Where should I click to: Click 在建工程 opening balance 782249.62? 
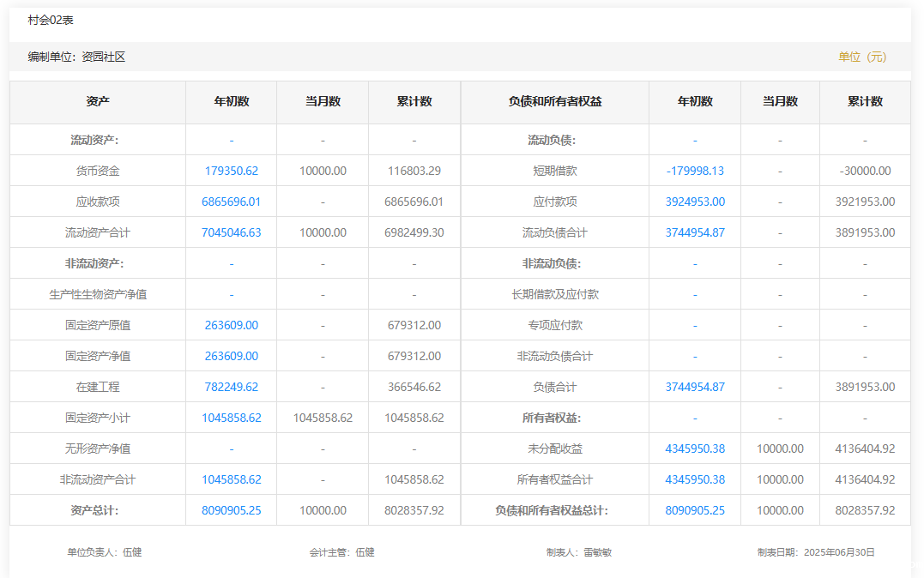coord(231,387)
